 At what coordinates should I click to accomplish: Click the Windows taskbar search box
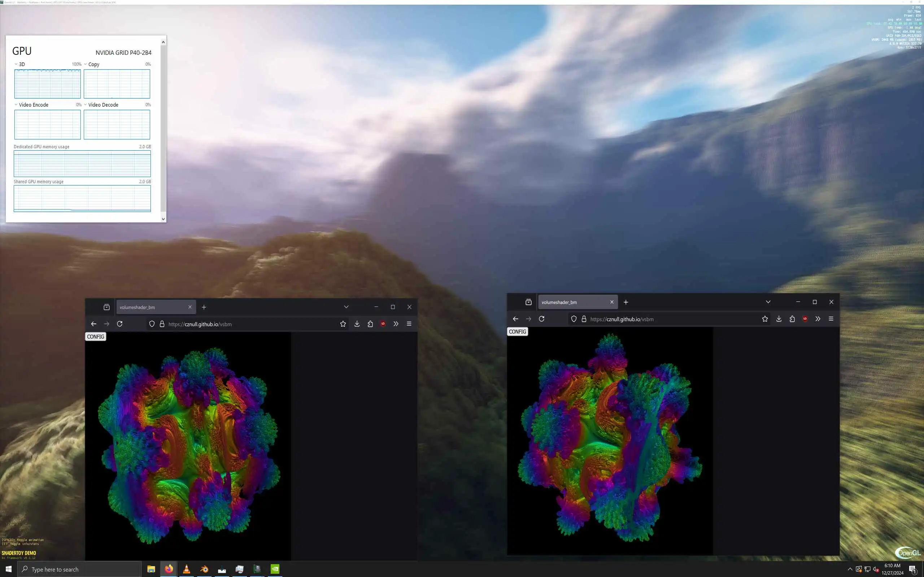click(80, 569)
